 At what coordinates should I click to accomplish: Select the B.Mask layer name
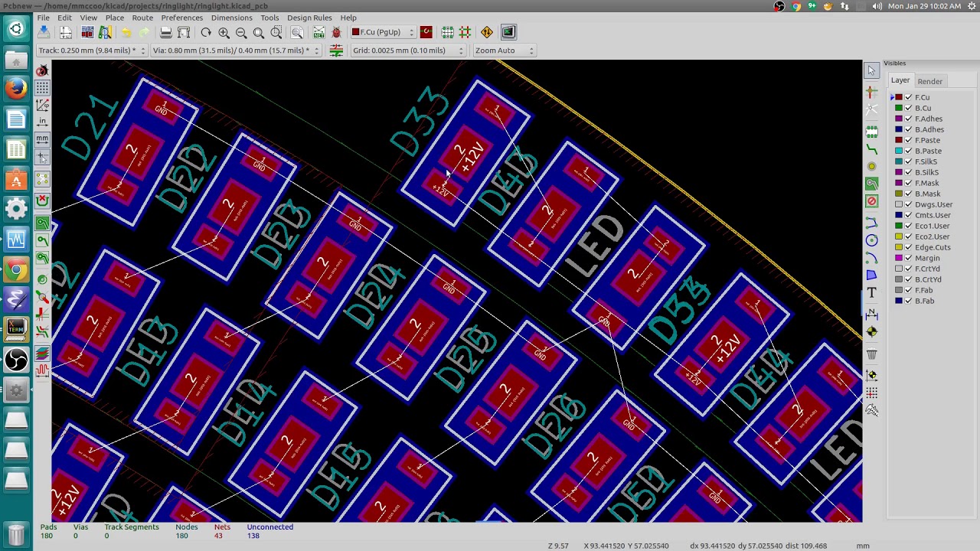(927, 194)
